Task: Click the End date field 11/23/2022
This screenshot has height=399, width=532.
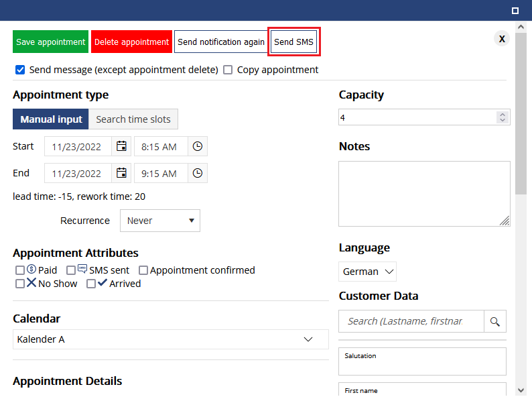Action: [x=78, y=173]
